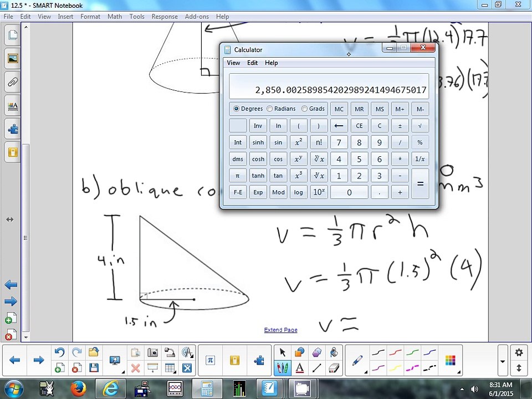Screen dimensions: 532x399
Task: Open the Page Sorter sidebar tab
Action: point(13,34)
